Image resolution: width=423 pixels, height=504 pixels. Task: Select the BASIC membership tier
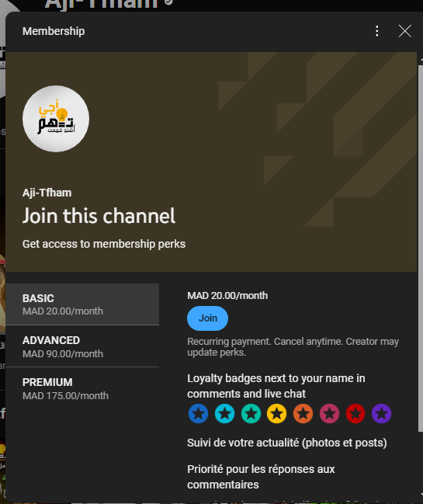(82, 304)
